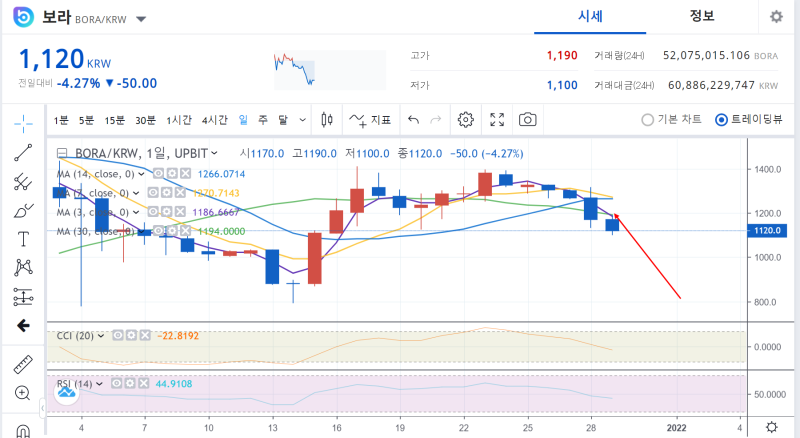Viewport: 800px width, 438px height.
Task: Switch to the 정보 tab
Action: 702,16
